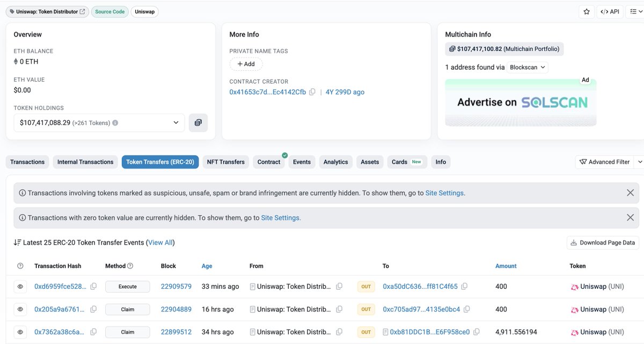
Task: Copy recipient address 0xb81DDC1B...E6F958ce0
Action: [476, 332]
